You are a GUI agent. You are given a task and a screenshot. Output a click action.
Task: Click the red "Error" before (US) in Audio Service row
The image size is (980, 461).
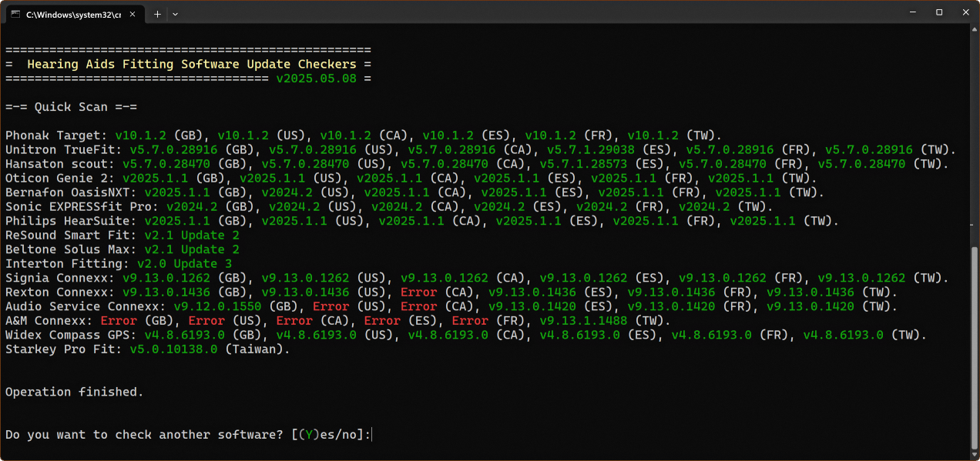click(331, 306)
